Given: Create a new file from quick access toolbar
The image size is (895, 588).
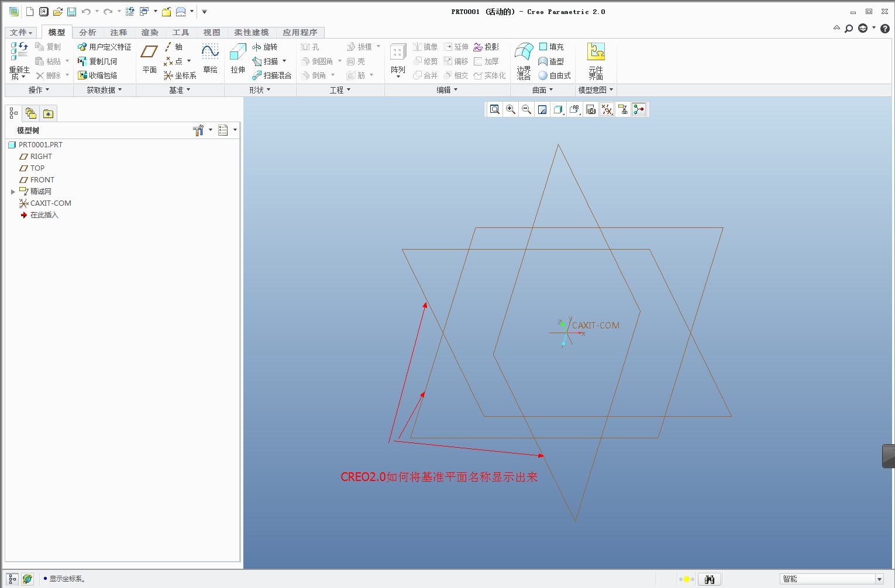Looking at the screenshot, I should (30, 12).
